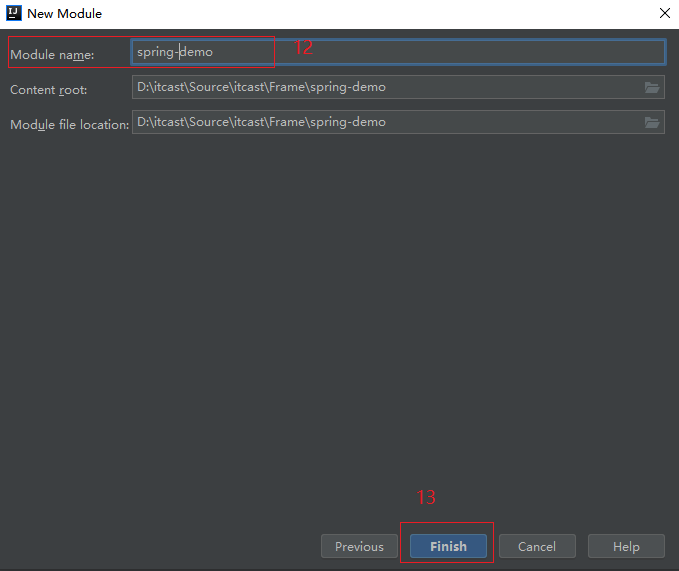Click inside the Module file location field
Screen dimensions: 679x571
(x=385, y=122)
